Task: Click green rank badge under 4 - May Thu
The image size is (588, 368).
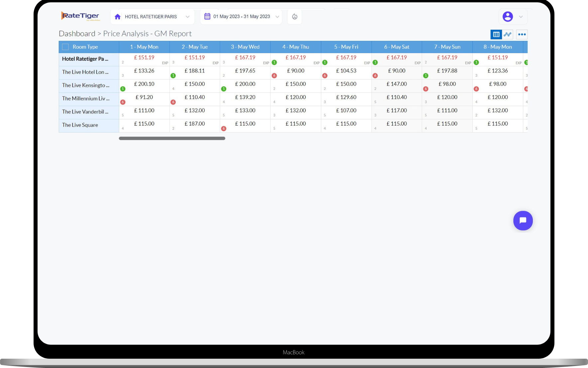Action: 274,63
